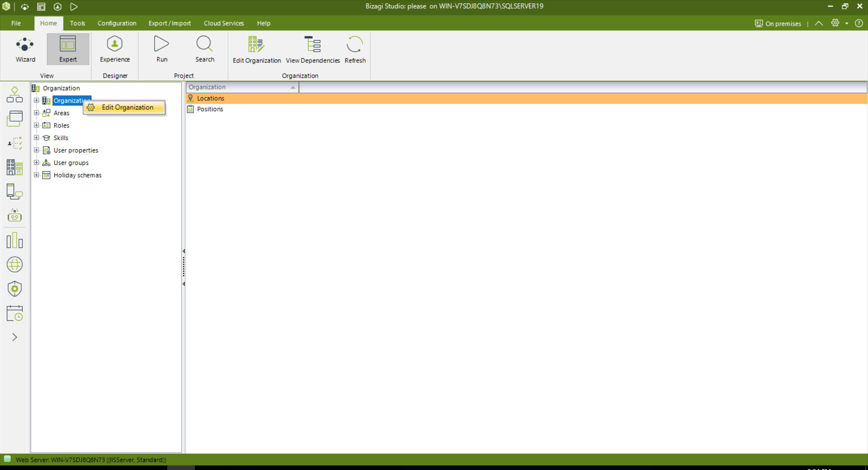
Task: Open the File menu
Action: pyautogui.click(x=16, y=23)
